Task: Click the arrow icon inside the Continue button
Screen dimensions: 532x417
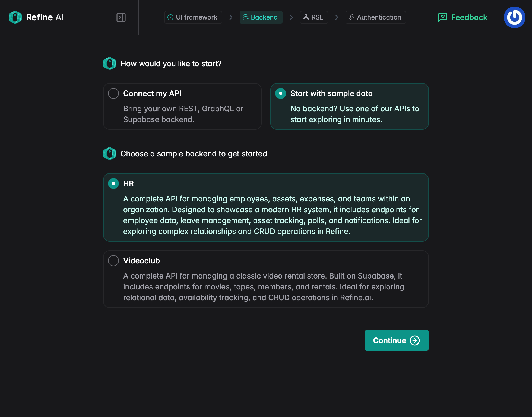Action: (415, 340)
